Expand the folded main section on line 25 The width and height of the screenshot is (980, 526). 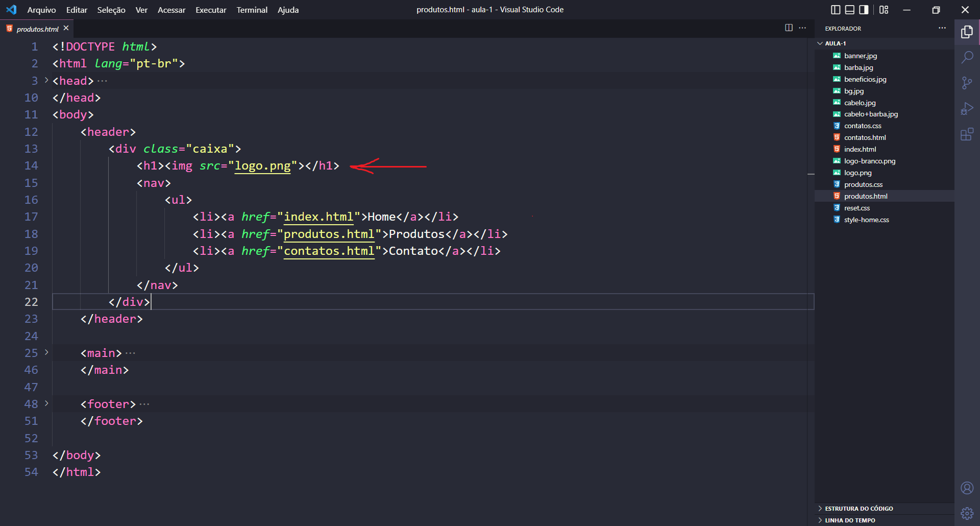point(46,352)
